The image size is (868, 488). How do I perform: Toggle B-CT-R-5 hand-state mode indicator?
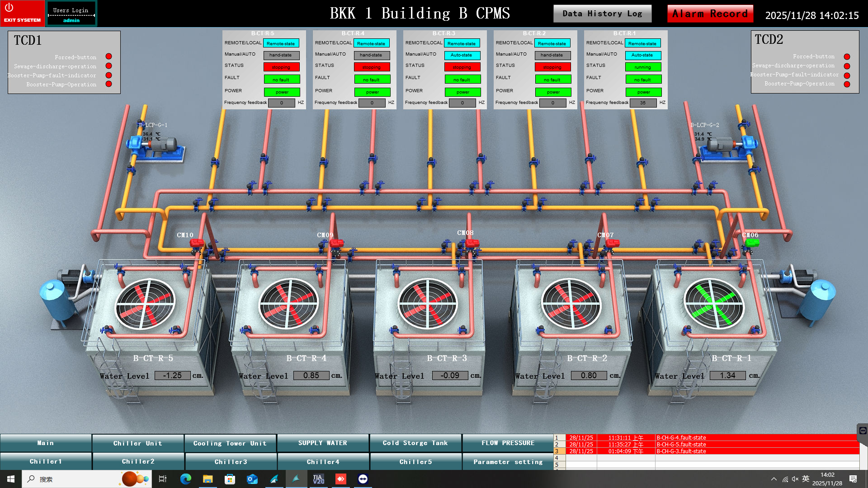281,55
